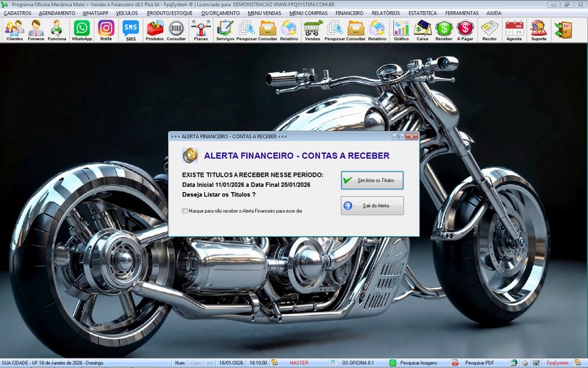Image resolution: width=588 pixels, height=368 pixels.
Task: Expand the RELATÓRIOS menu
Action: pyautogui.click(x=386, y=13)
